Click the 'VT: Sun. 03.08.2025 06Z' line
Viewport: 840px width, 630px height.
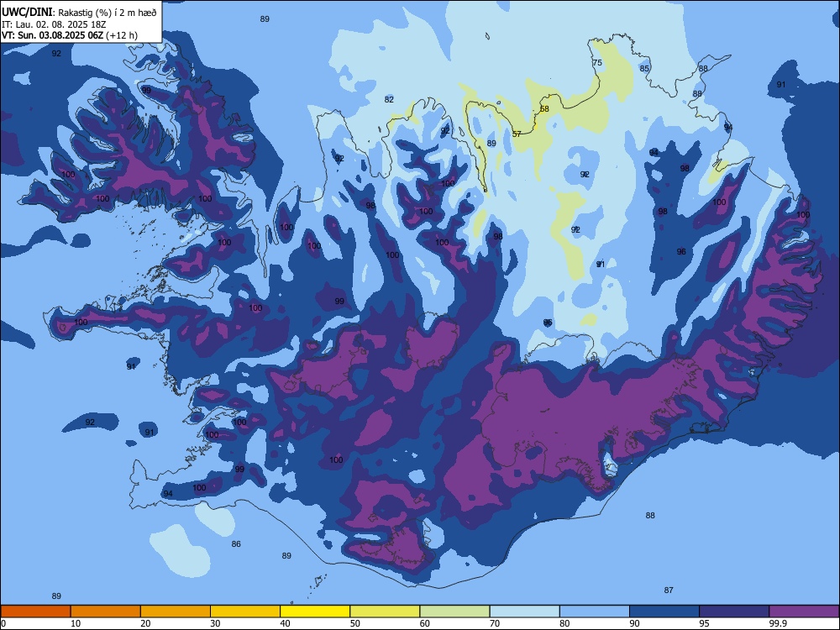(x=52, y=35)
